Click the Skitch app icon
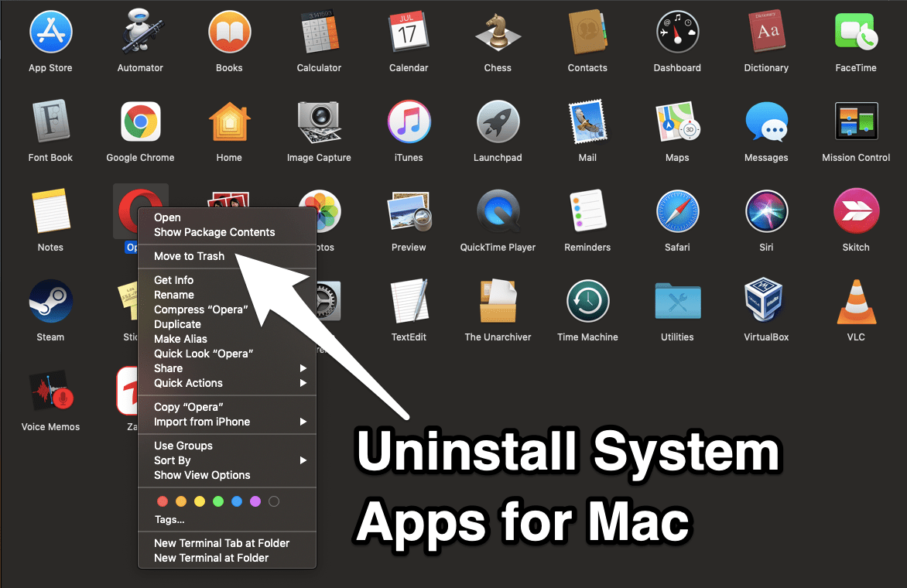 click(x=855, y=211)
